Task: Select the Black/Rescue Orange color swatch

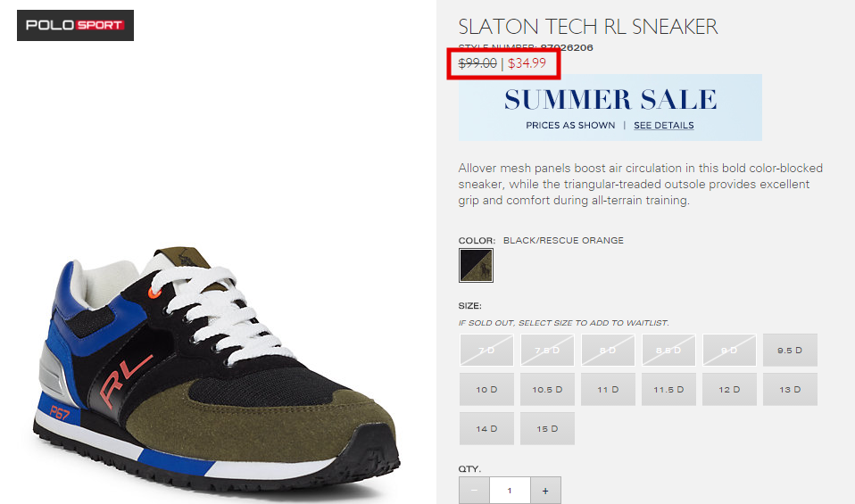Action: click(x=476, y=265)
